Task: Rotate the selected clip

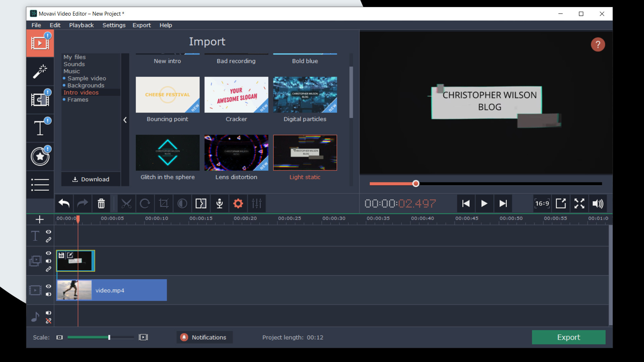Action: [145, 203]
